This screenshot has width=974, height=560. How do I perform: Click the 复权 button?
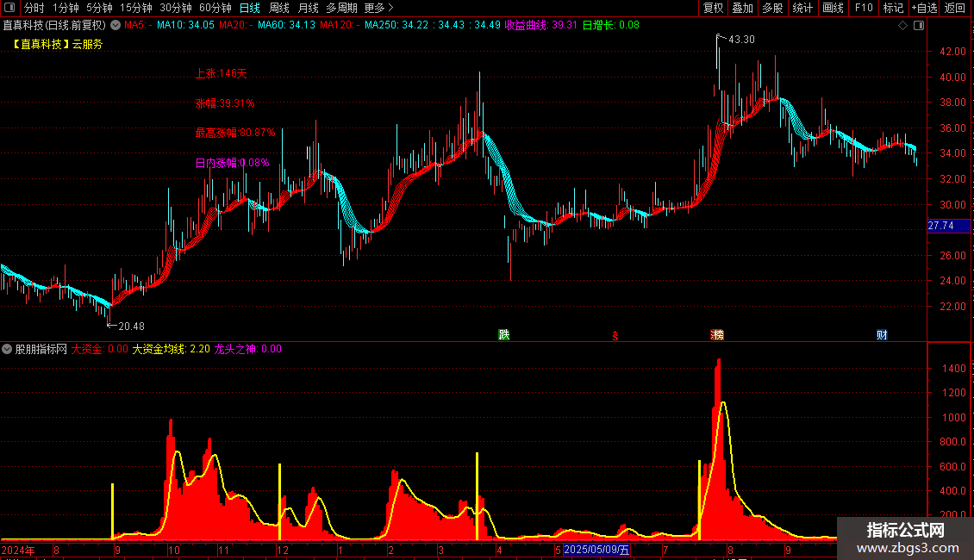pos(713,8)
